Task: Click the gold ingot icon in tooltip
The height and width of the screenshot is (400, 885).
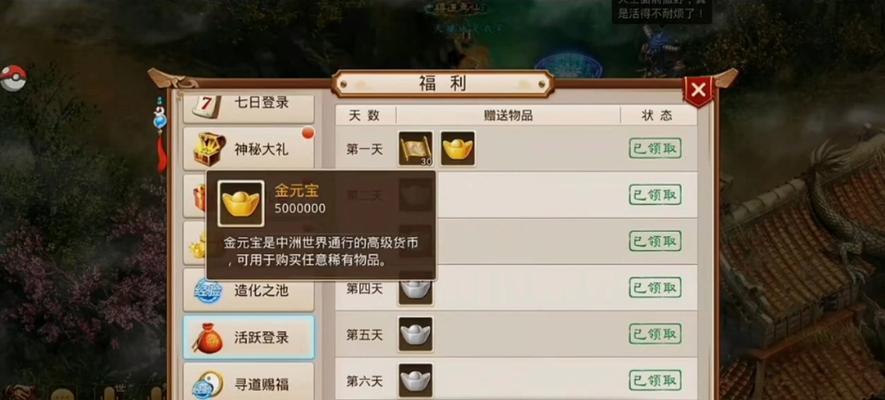Action: (240, 204)
